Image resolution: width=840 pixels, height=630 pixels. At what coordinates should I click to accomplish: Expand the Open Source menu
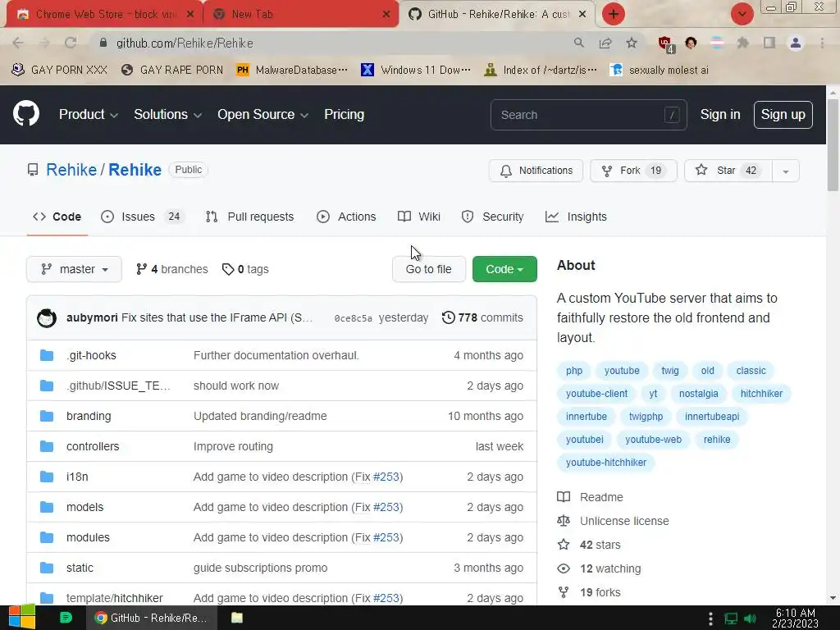tap(262, 115)
